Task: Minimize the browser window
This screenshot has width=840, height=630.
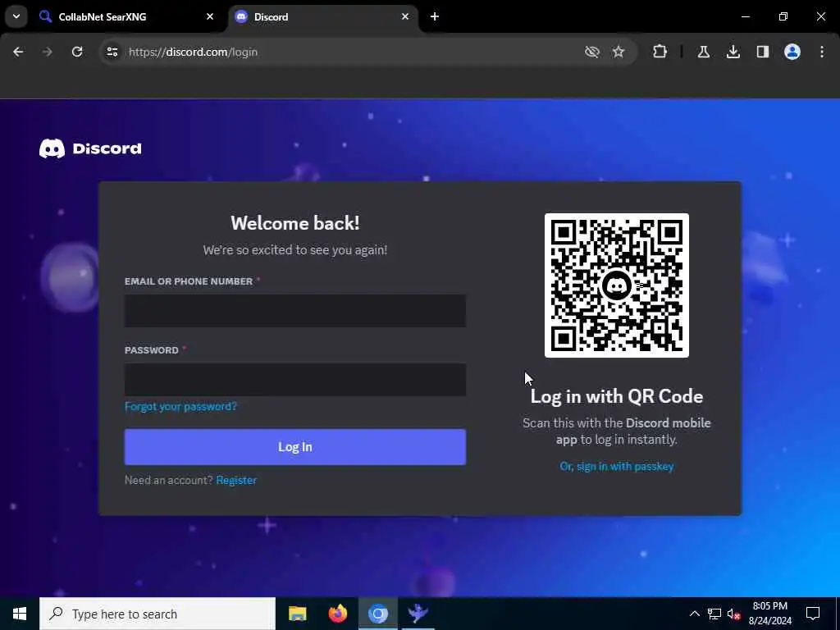Action: tap(745, 16)
